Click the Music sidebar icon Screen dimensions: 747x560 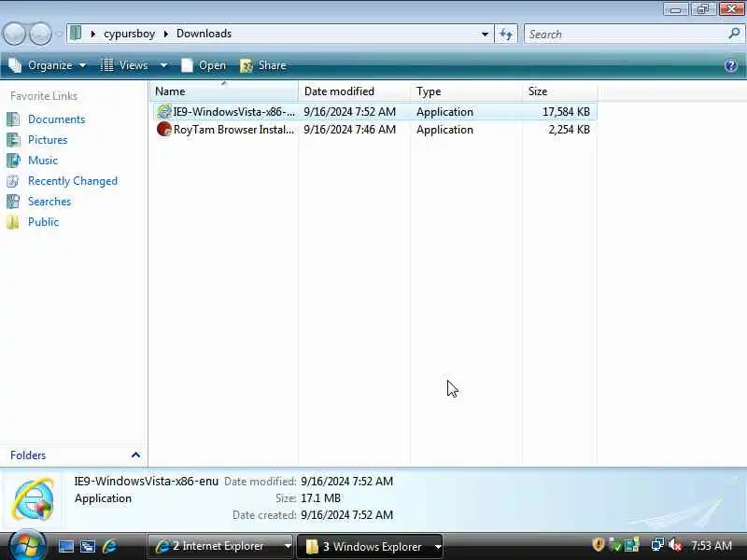(13, 160)
